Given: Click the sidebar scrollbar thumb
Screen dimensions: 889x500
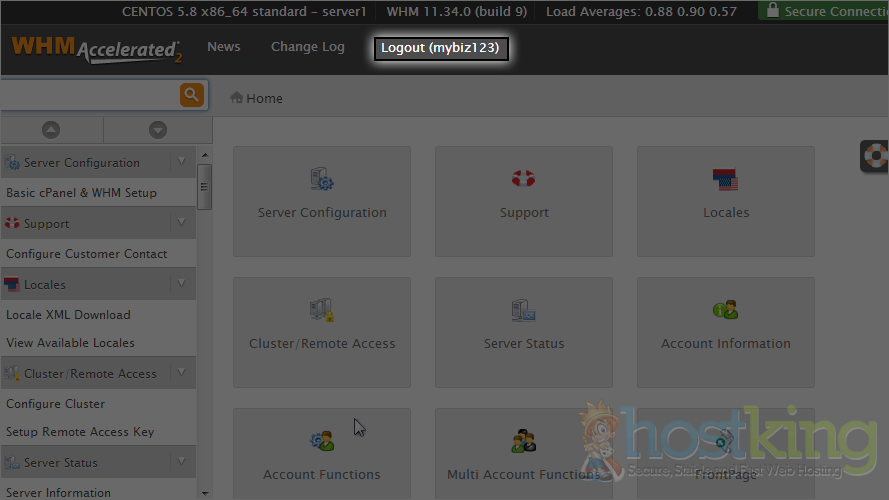Looking at the screenshot, I should coord(204,186).
